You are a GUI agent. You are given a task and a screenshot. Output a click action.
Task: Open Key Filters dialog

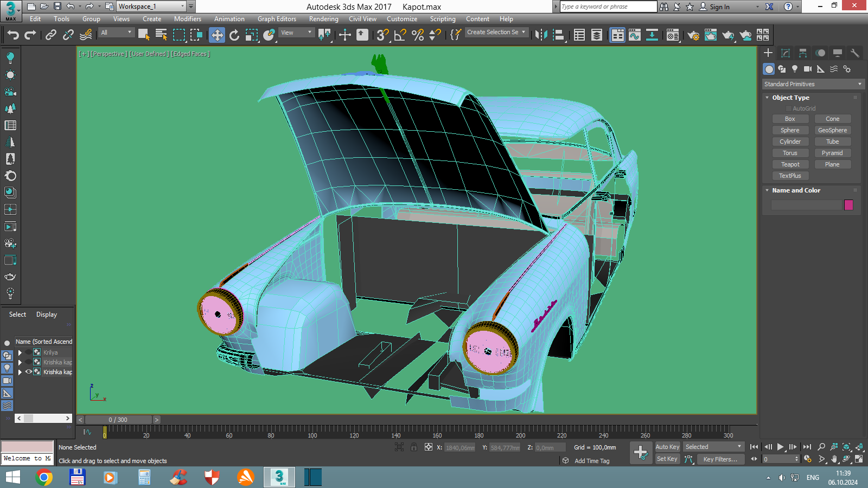(720, 459)
